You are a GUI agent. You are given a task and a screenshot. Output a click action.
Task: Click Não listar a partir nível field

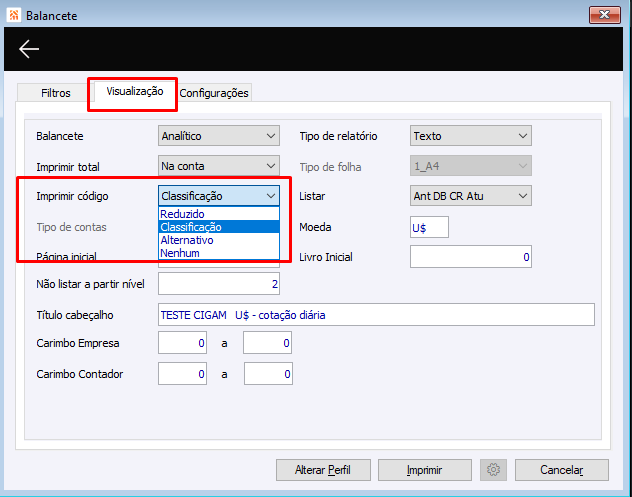point(219,284)
